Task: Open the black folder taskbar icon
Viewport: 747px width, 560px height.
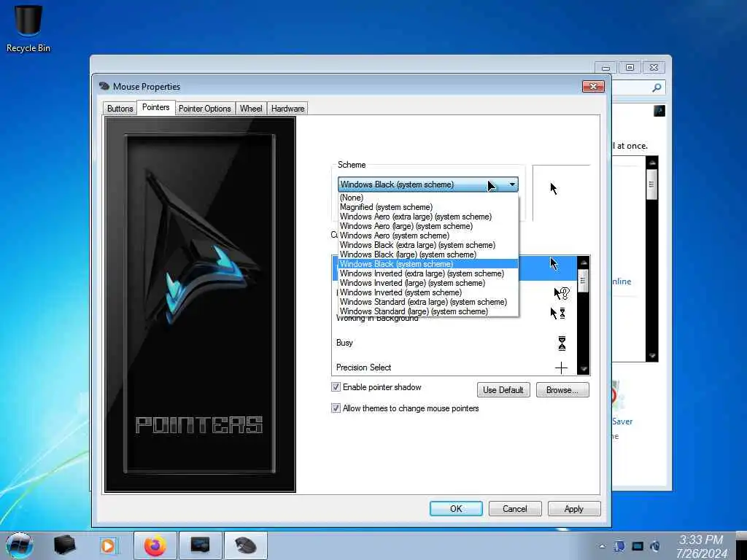Action: point(65,545)
